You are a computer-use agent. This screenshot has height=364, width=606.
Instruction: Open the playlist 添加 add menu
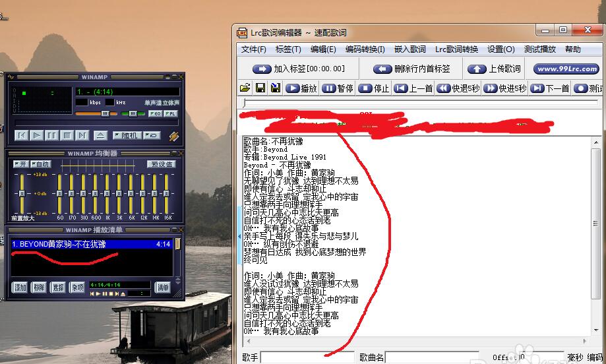[x=20, y=288]
